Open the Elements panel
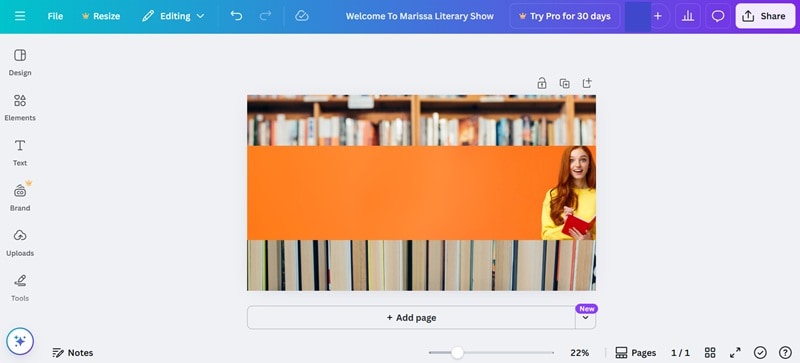 click(x=20, y=107)
